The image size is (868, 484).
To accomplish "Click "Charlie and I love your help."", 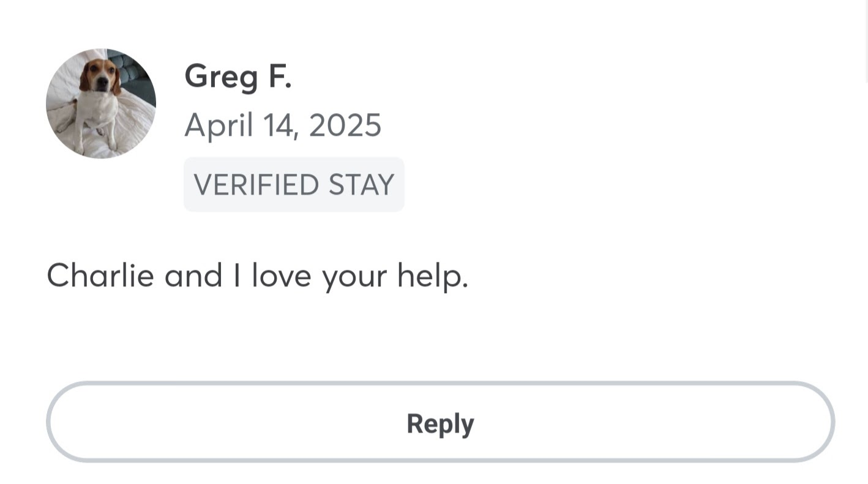I will pyautogui.click(x=257, y=275).
